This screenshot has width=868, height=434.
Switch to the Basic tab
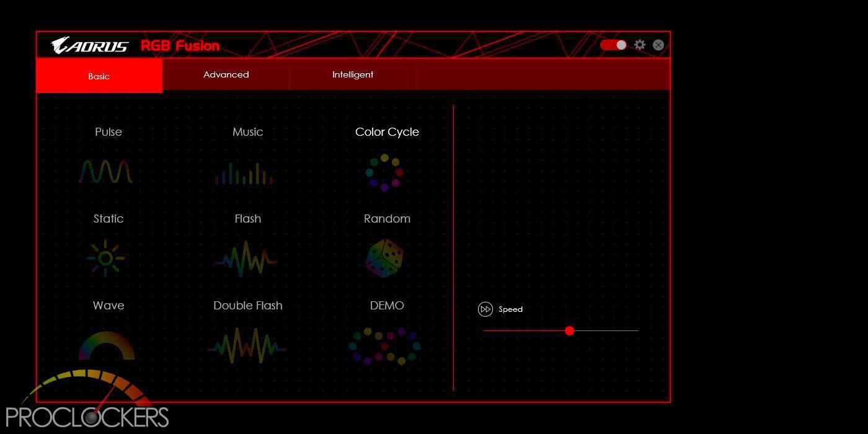pyautogui.click(x=99, y=76)
